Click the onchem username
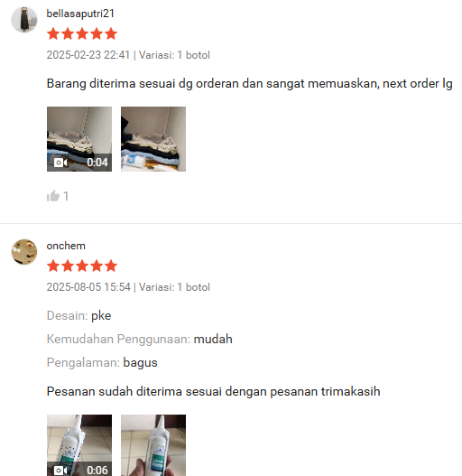The height and width of the screenshot is (476, 462). point(66,246)
